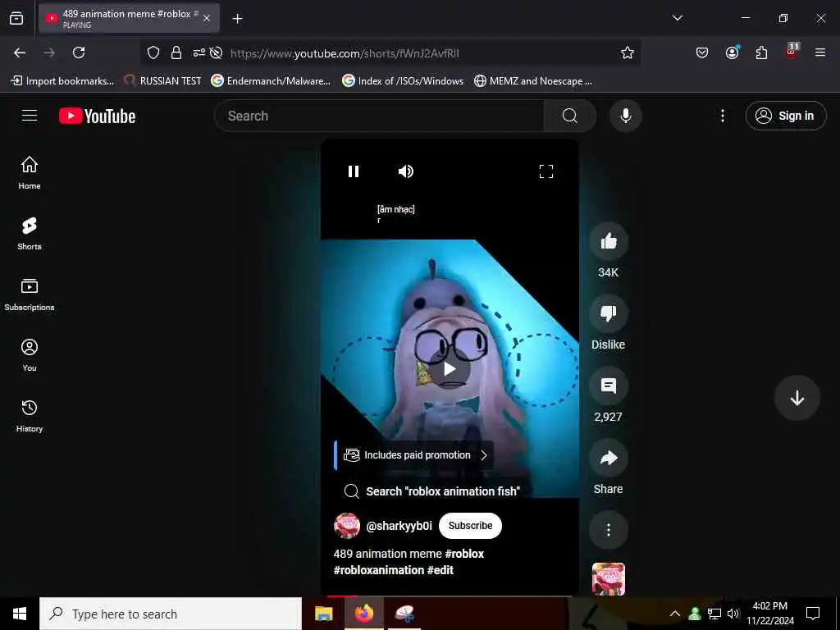Open Subscriptions in the sidebar
This screenshot has width=840, height=630.
30,294
